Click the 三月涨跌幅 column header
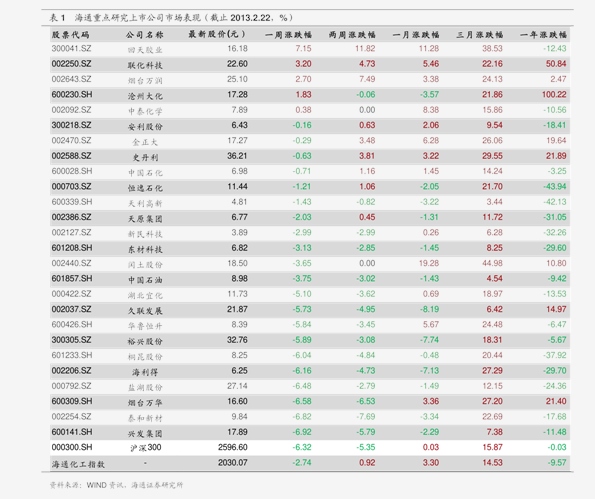 pos(480,35)
